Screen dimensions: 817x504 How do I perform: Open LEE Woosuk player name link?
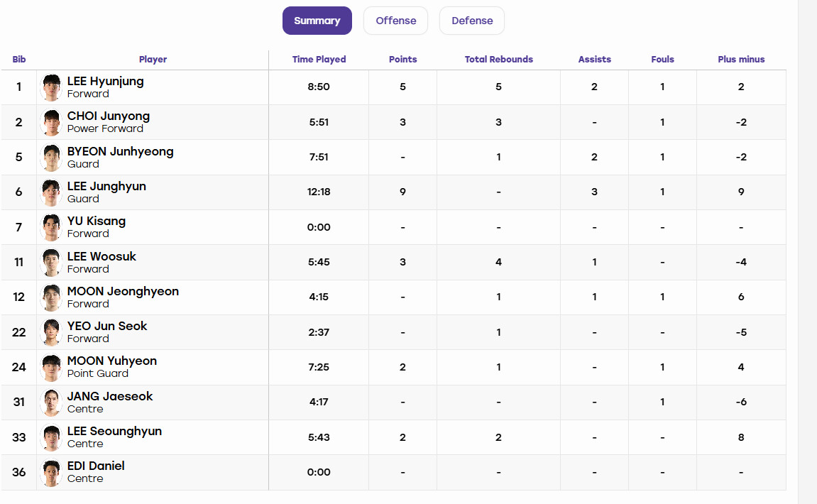(x=102, y=256)
